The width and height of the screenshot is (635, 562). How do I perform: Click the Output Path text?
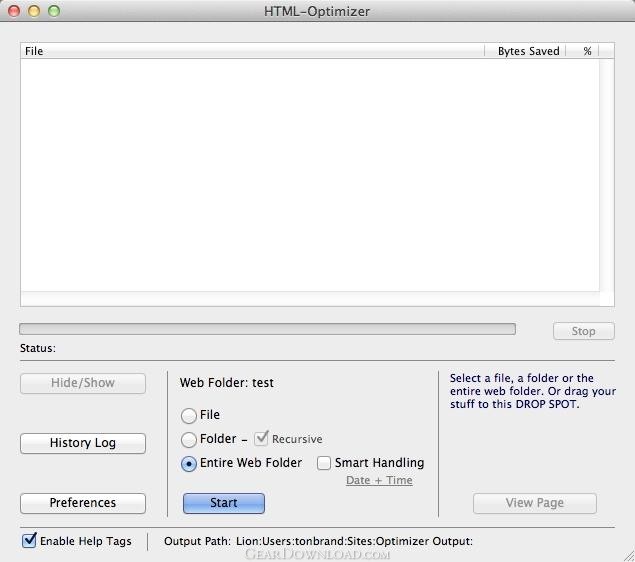(x=318, y=541)
